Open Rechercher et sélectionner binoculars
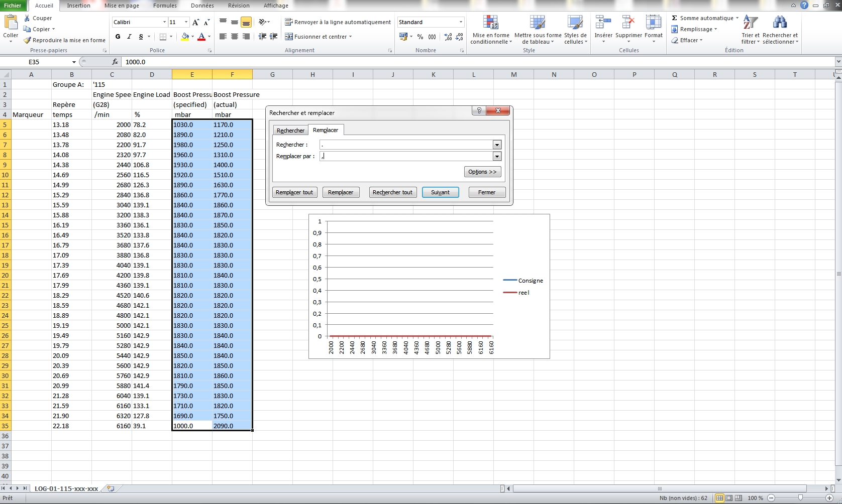842x504 pixels. (x=780, y=23)
